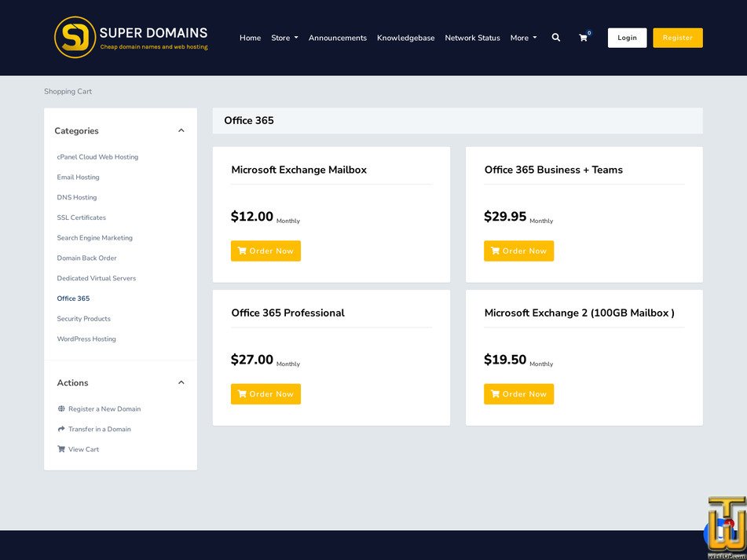This screenshot has width=747, height=560.
Task: Select Security Products category
Action: pyautogui.click(x=84, y=319)
